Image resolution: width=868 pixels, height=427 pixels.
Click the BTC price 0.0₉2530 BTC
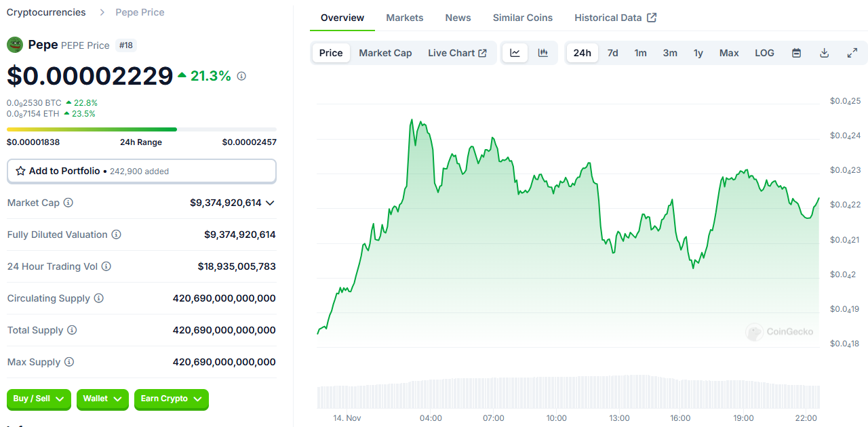pos(34,103)
